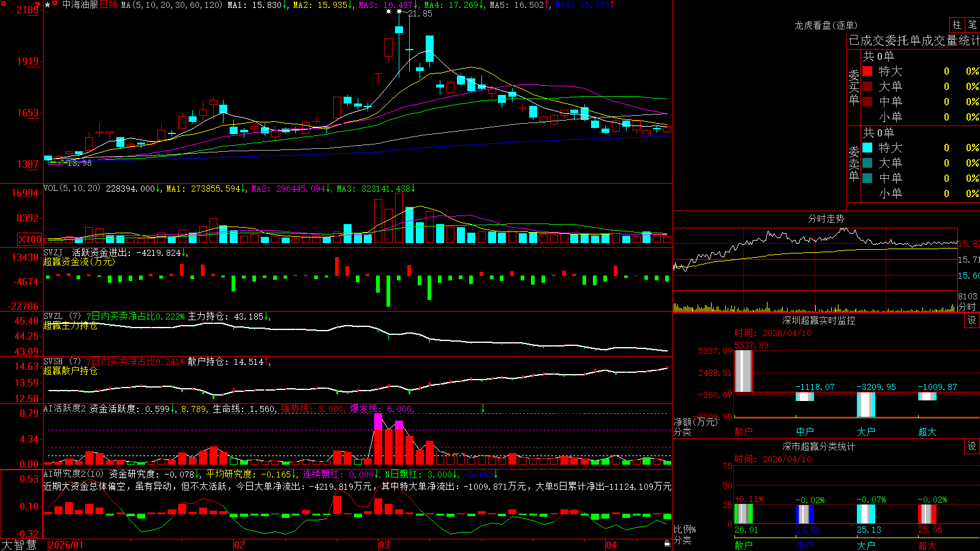The height and width of the screenshot is (551, 980).
Task: Click the 分时走势 panel title
Action: (x=826, y=219)
